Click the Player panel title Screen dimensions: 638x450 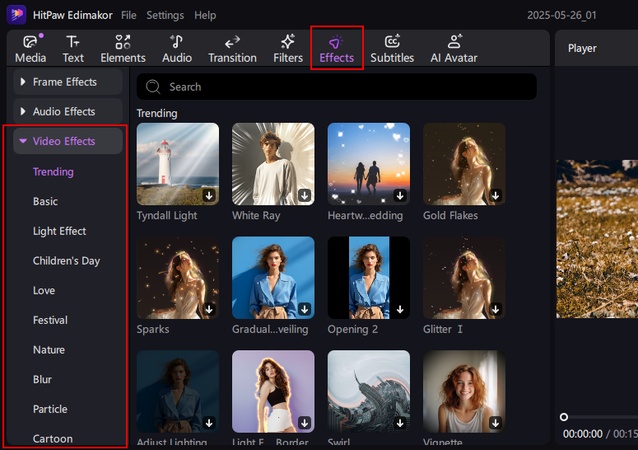tap(582, 48)
